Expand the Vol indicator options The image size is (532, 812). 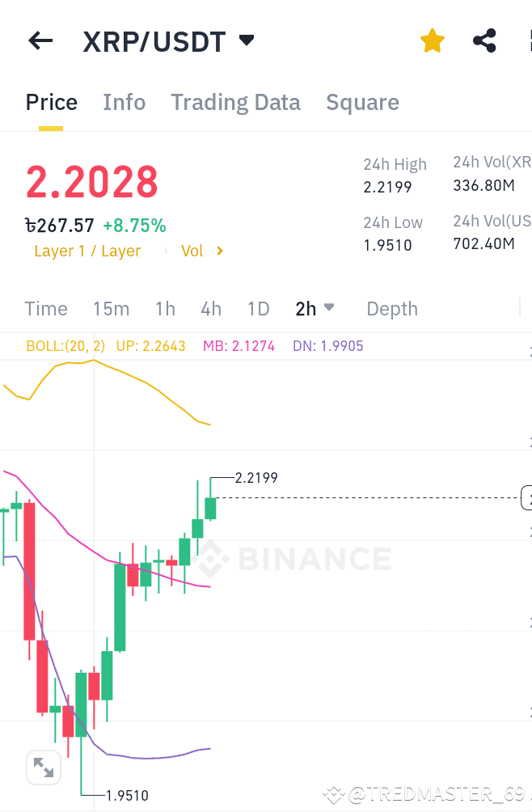click(201, 251)
